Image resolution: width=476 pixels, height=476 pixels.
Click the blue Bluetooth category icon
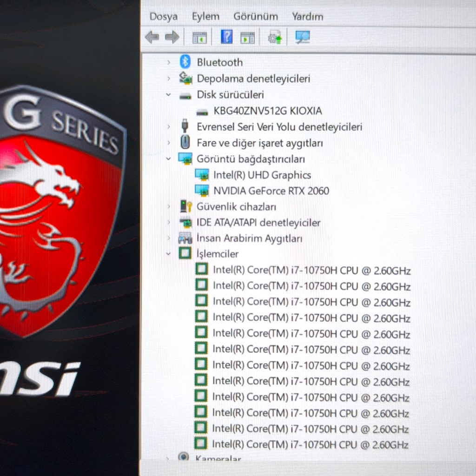[x=185, y=62]
